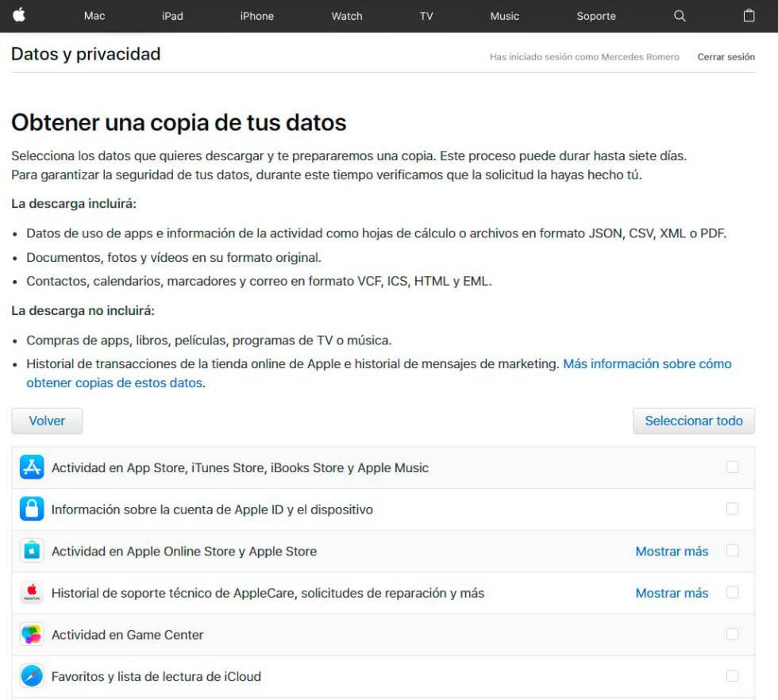Select Información sobre la cuenta de Apple ID label
The height and width of the screenshot is (700, 778).
coord(212,510)
